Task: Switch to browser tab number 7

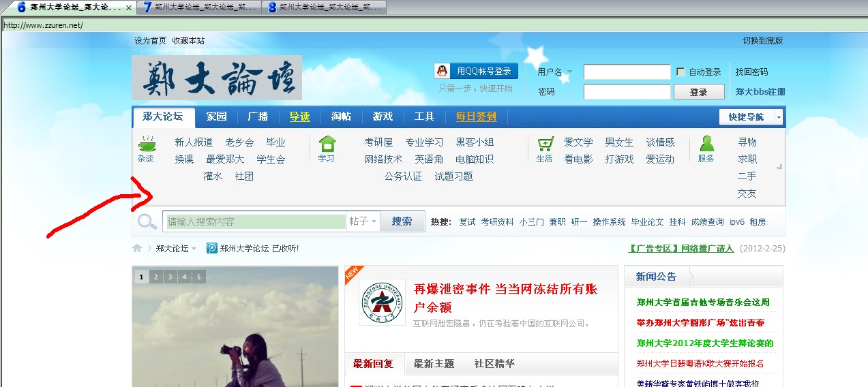Action: (x=200, y=7)
